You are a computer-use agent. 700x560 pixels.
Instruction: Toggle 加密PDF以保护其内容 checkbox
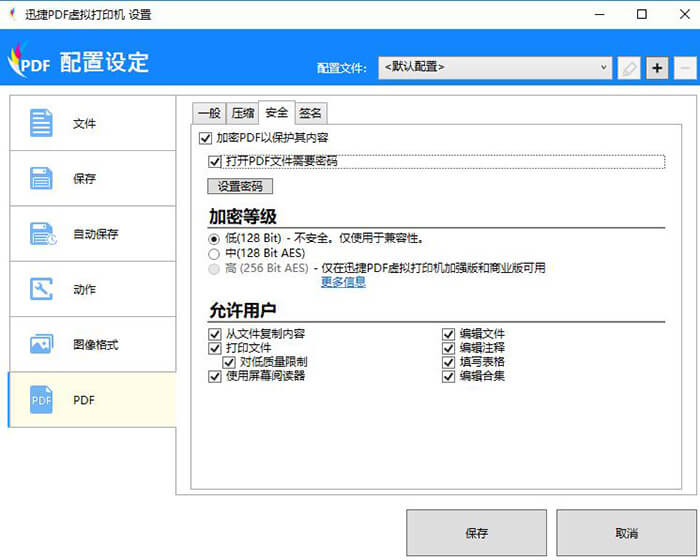[205, 138]
